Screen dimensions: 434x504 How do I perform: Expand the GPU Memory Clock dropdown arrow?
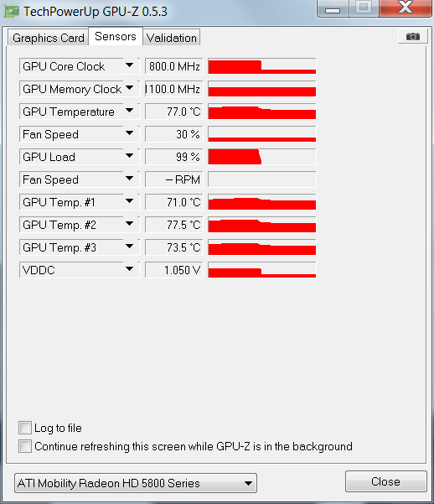pos(130,88)
